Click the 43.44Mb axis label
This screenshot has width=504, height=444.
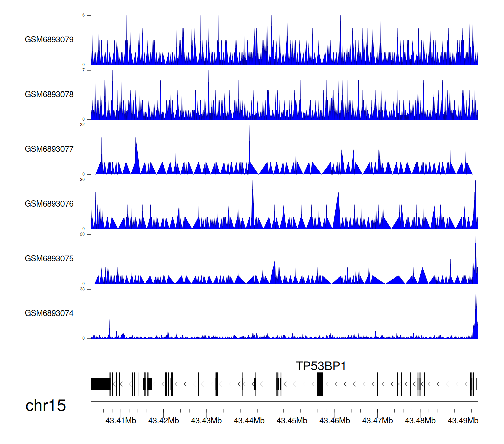point(249,421)
